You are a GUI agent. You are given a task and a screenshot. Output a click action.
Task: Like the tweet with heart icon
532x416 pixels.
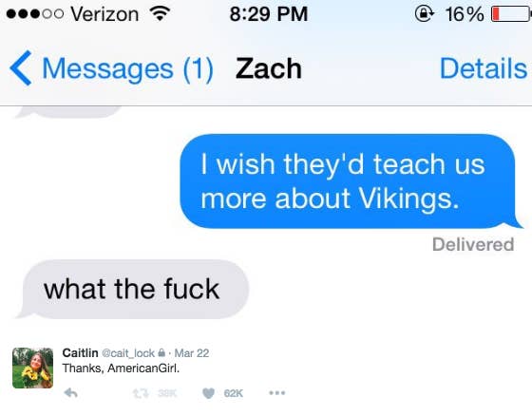coord(208,393)
